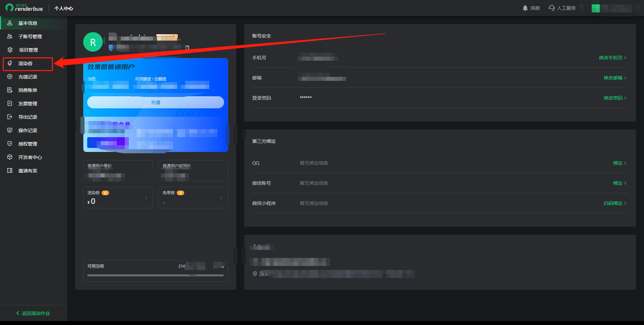The width and height of the screenshot is (644, 325).
Task: Open 项目管理 menu item
Action: tap(34, 50)
